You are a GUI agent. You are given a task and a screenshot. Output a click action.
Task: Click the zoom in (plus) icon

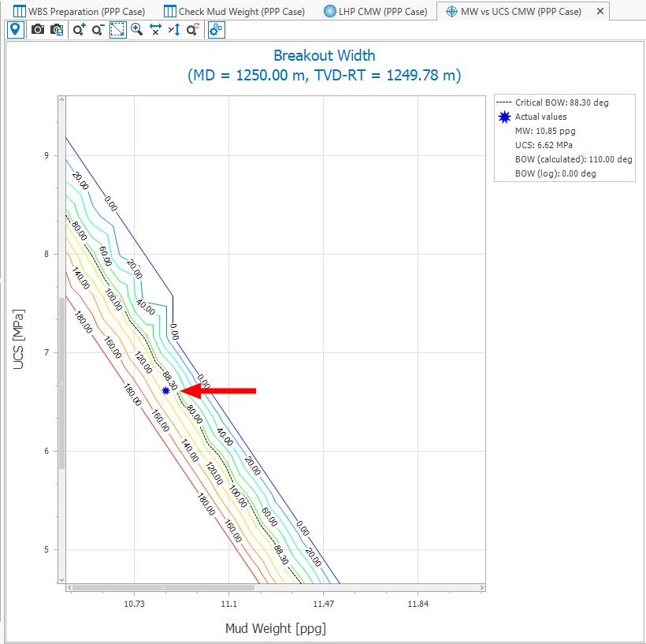[x=79, y=30]
